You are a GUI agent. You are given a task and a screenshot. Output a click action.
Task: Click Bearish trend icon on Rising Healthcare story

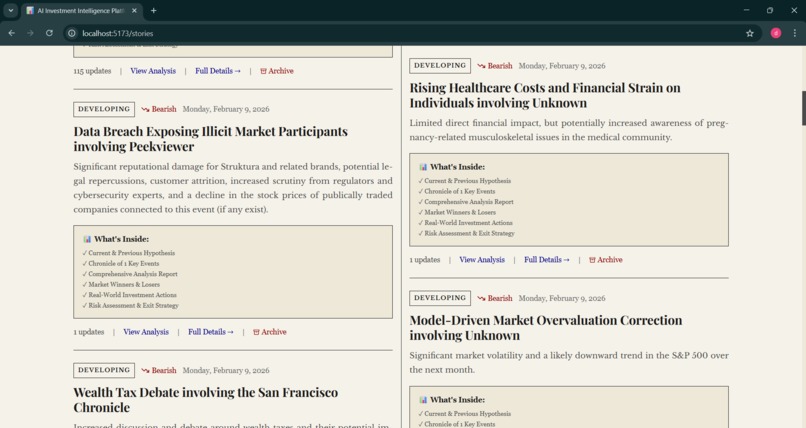pyautogui.click(x=481, y=66)
